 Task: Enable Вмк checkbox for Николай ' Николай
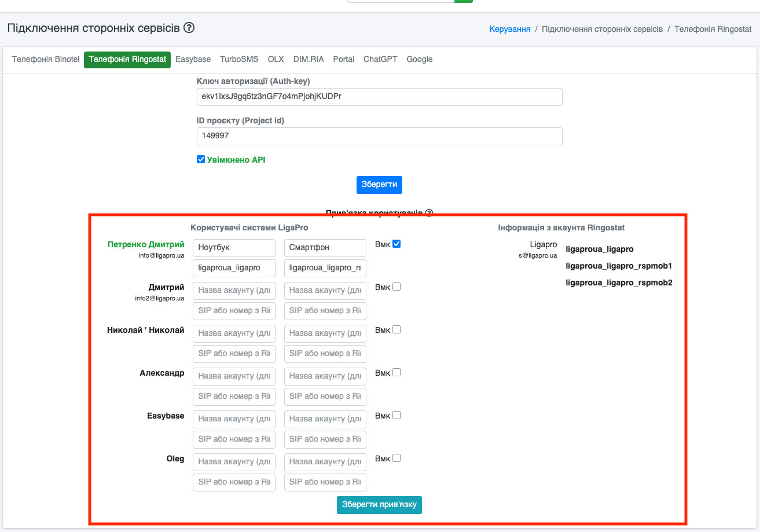click(x=396, y=329)
